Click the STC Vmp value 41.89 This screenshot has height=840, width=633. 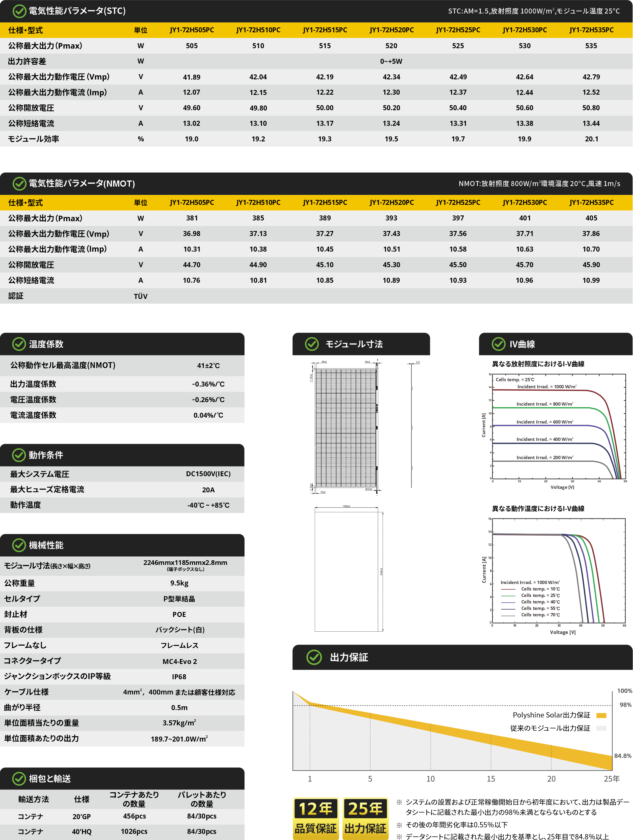(x=192, y=77)
